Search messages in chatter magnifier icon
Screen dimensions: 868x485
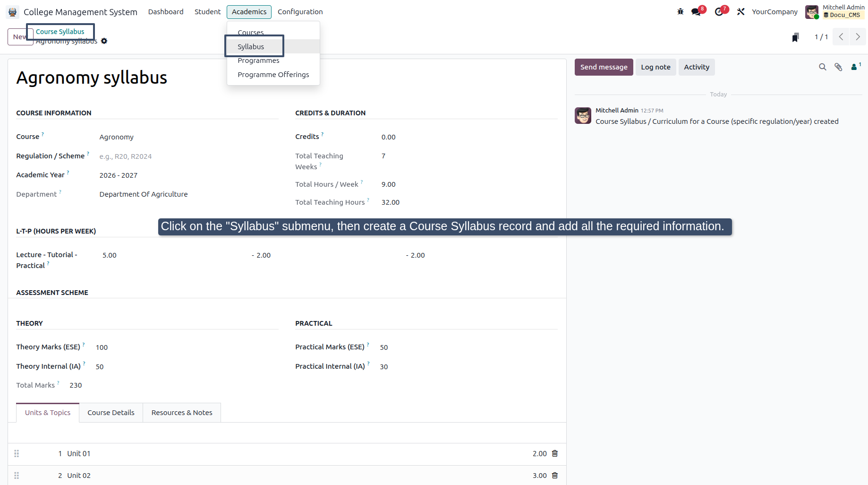[823, 67]
